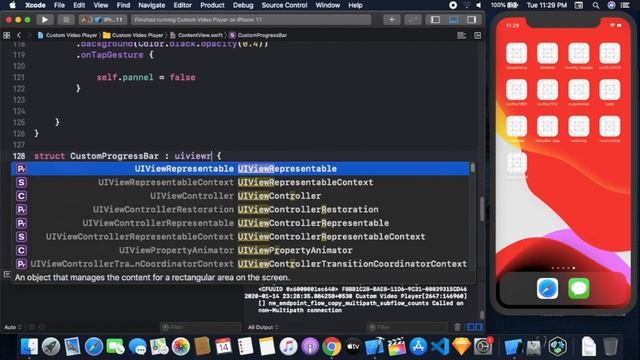This screenshot has width=640, height=360.
Task: Open the Xcode menu
Action: (x=35, y=5)
